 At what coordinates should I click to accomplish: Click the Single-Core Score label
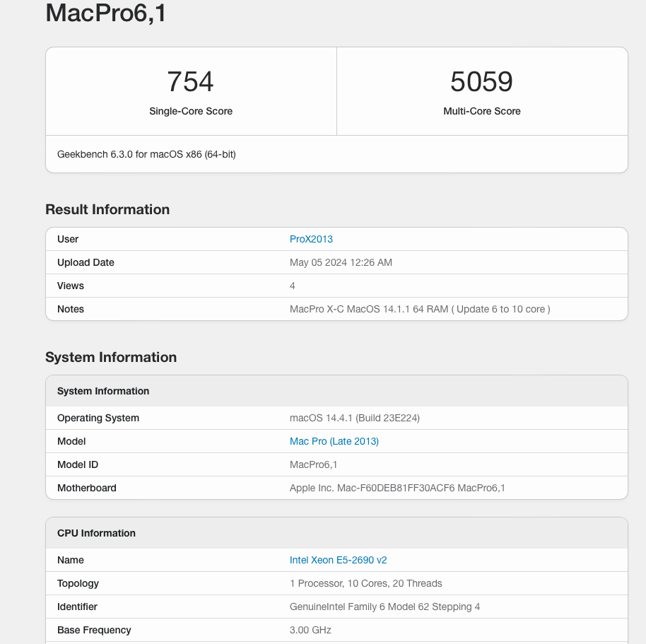191,111
